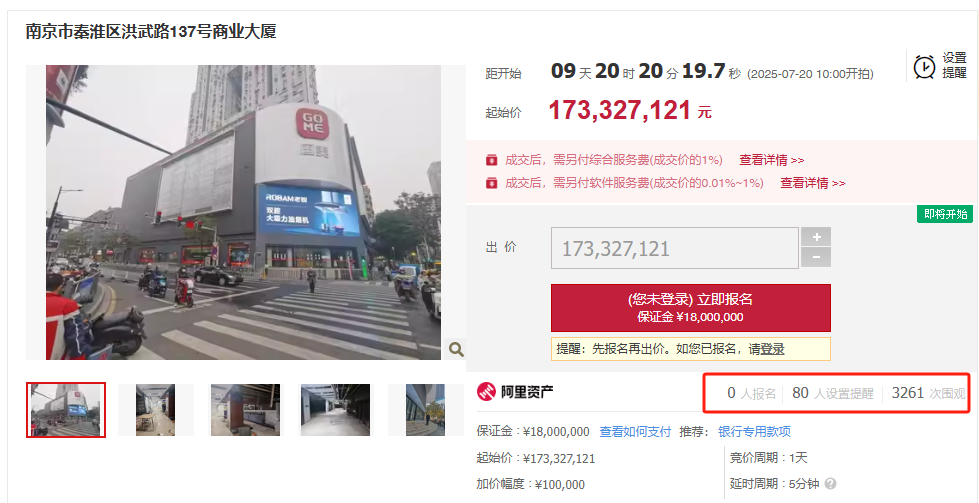979x503 pixels.
Task: Select the second thumbnail image
Action: 155,409
